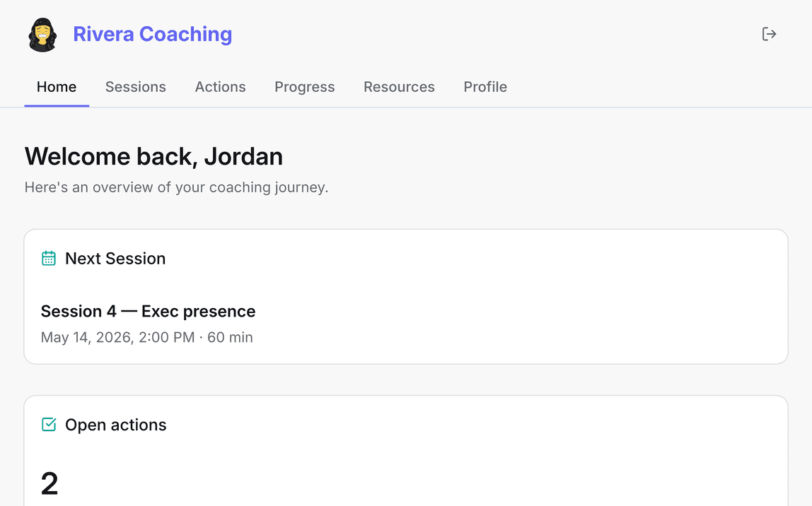This screenshot has height=506, width=812.
Task: Switch to the Sessions tab
Action: 136,87
